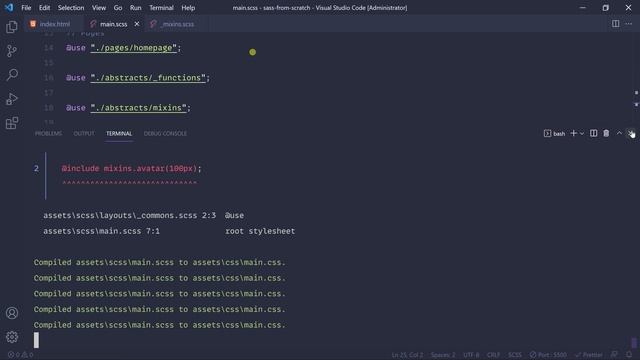Click the _commons.scss 2:3 path in terminal
This screenshot has height=360, width=640.
129,215
